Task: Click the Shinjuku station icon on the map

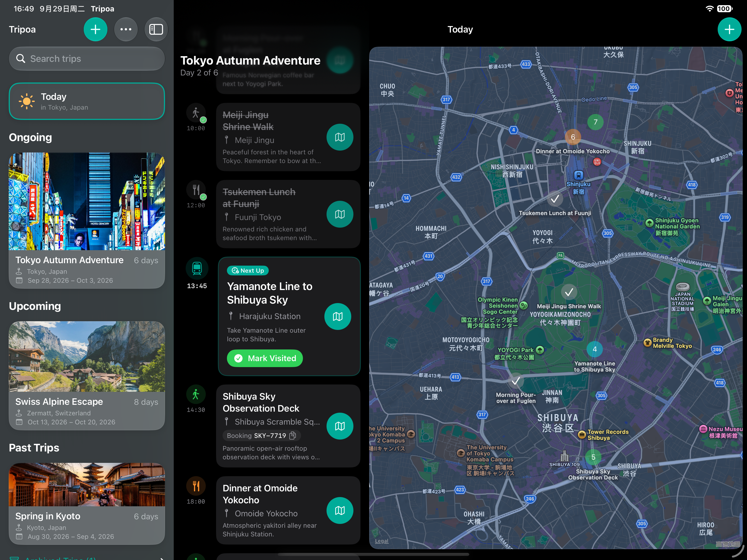Action: tap(578, 175)
